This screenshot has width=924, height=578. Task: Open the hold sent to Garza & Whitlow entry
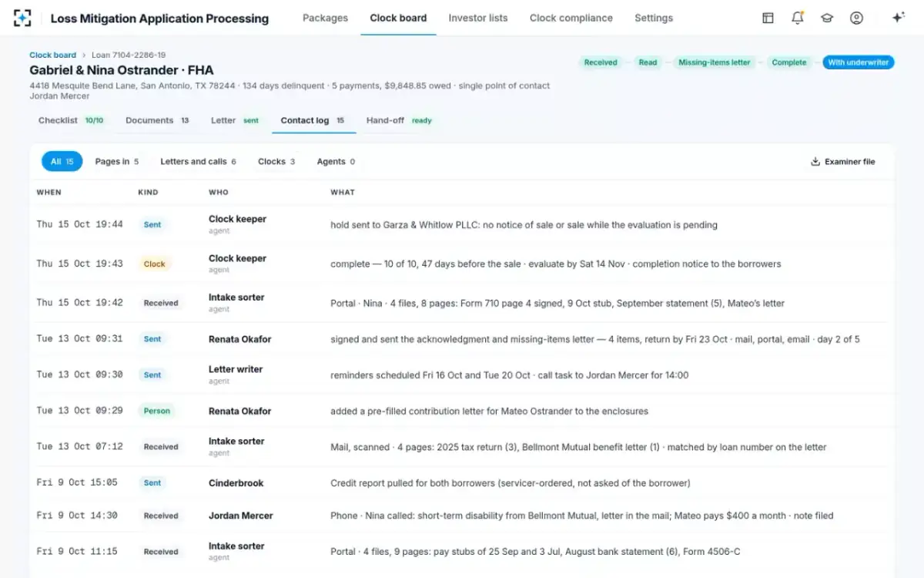[524, 225]
